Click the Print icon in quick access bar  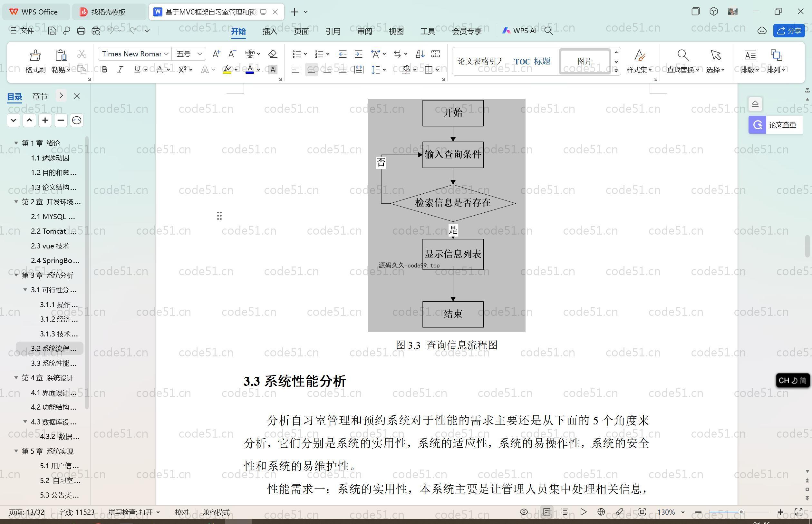(81, 31)
